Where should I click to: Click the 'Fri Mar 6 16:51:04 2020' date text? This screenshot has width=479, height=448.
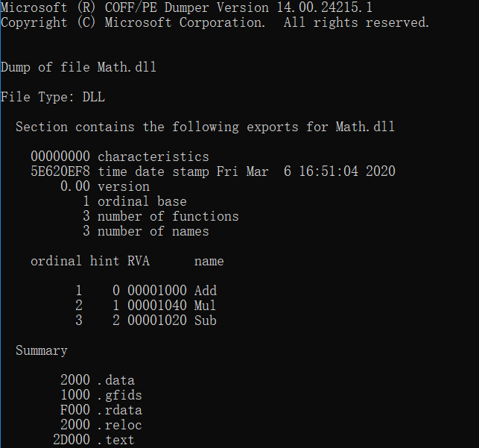(305, 171)
